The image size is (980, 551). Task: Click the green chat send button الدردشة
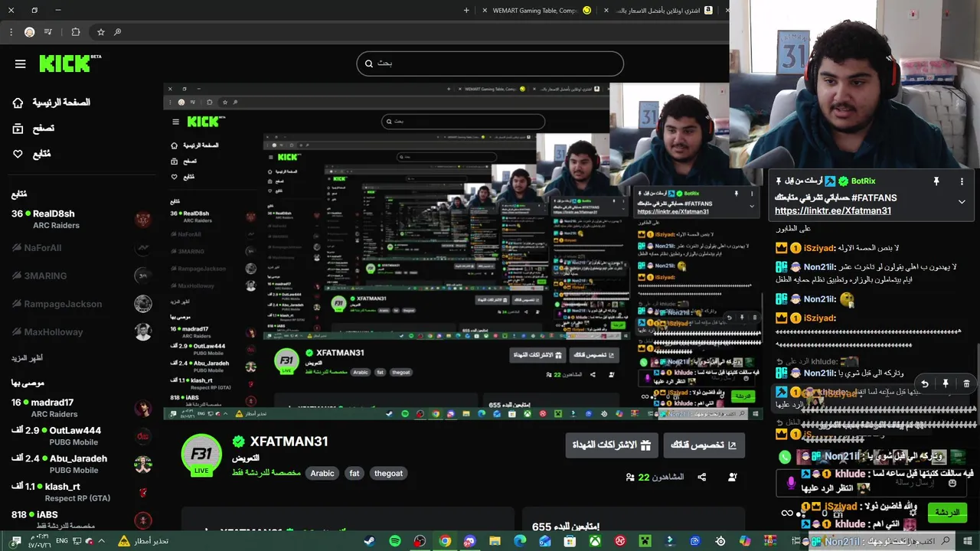click(x=947, y=513)
